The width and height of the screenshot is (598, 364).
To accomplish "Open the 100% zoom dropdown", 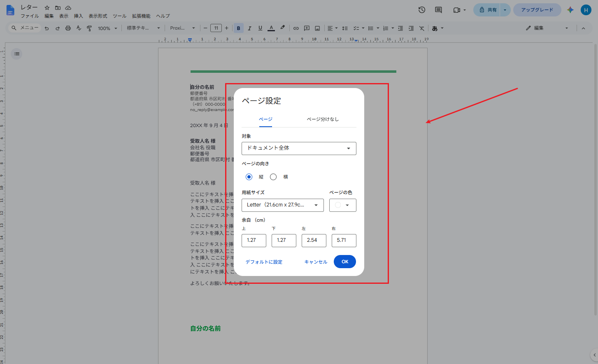I will pos(107,28).
